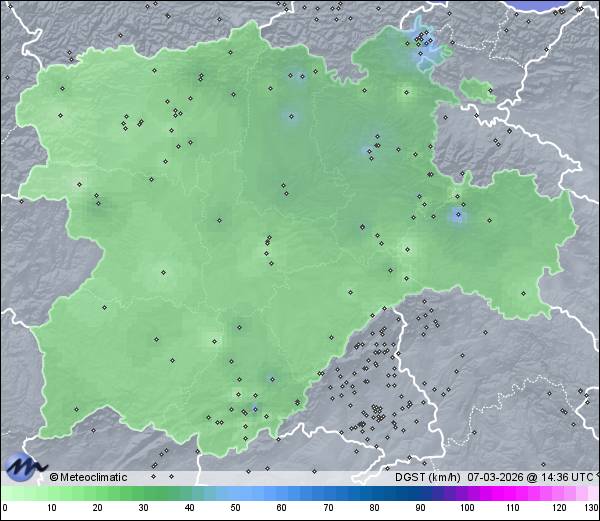Click the 110 magenta scale label
Image resolution: width=600 pixels, height=521 pixels.
pos(512,508)
